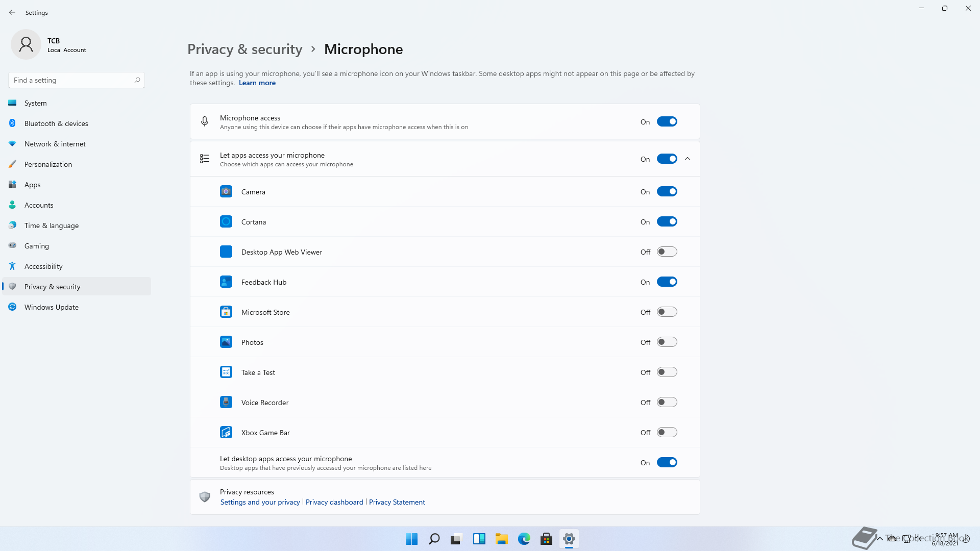Turn off Microphone access toggle

667,121
